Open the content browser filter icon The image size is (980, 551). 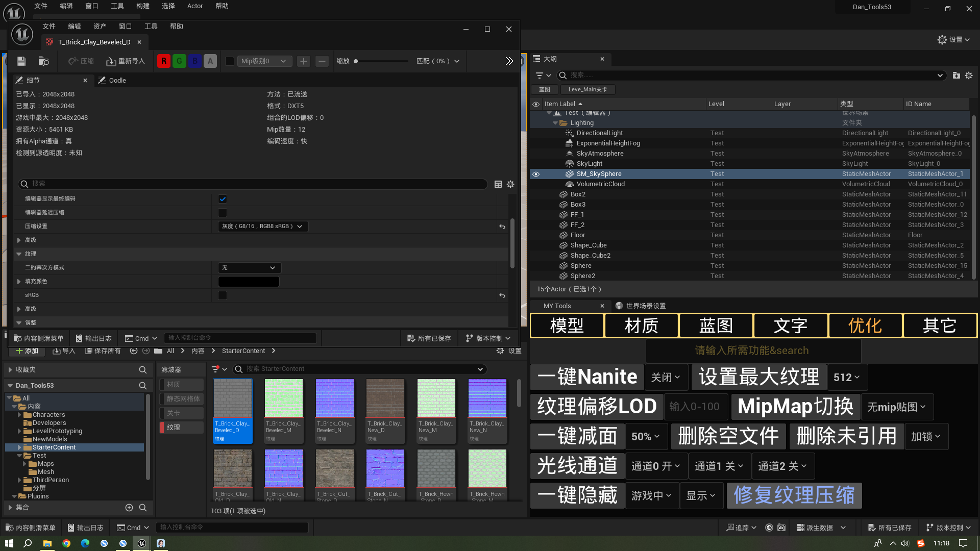(x=219, y=369)
